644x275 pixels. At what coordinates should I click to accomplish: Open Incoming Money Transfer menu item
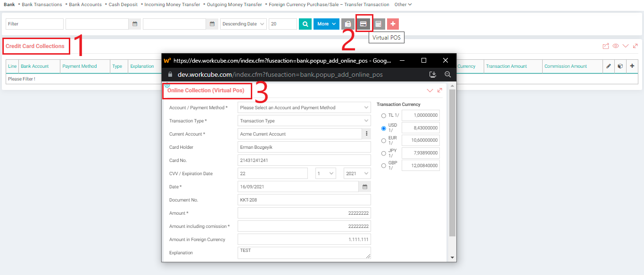coord(172,5)
